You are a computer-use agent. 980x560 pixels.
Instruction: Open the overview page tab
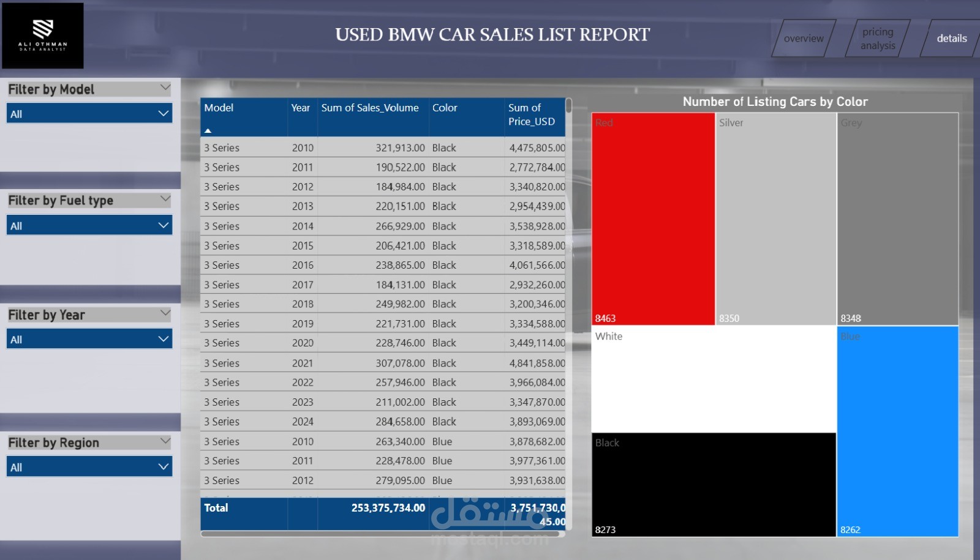pos(804,38)
